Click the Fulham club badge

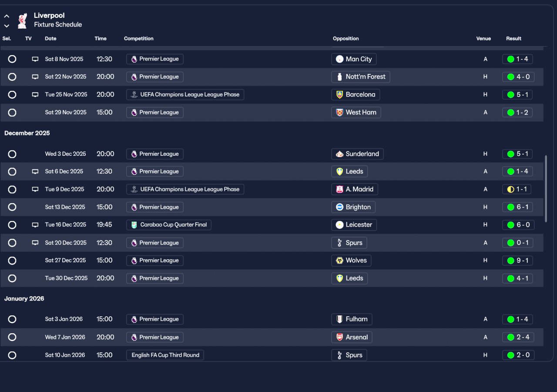[340, 319]
